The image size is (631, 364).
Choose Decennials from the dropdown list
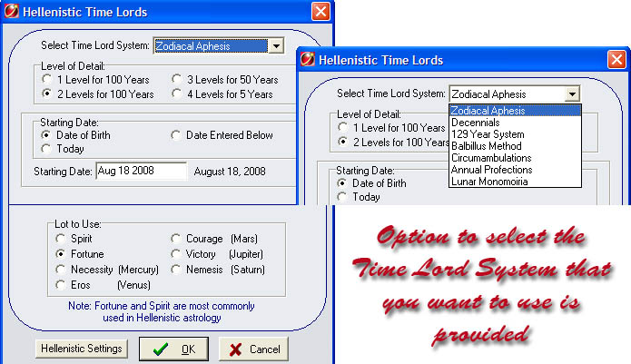click(475, 123)
